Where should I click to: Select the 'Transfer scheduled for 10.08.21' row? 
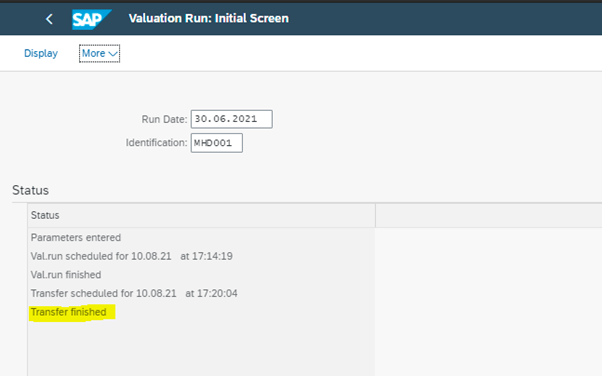click(201, 293)
